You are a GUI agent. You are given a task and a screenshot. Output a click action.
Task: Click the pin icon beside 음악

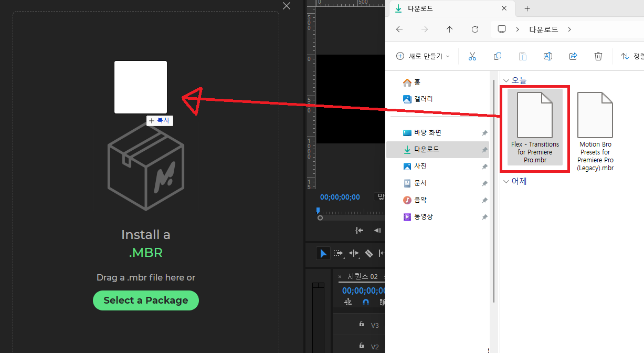click(484, 200)
